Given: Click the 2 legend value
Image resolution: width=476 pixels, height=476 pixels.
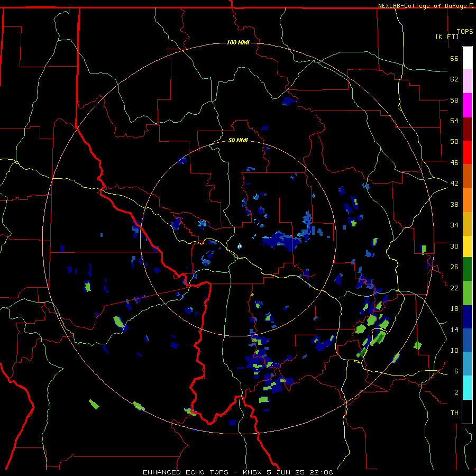Looking at the screenshot, I should (x=456, y=392).
